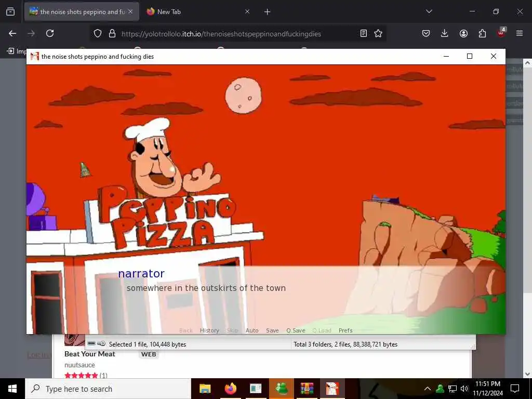Open the notification center
The width and height of the screenshot is (532, 399).
pos(515,389)
